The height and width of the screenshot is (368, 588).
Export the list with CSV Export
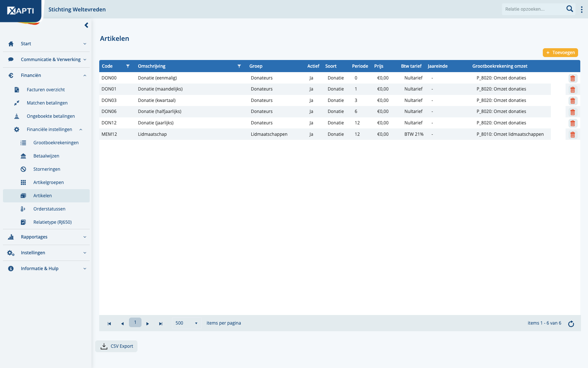[116, 346]
